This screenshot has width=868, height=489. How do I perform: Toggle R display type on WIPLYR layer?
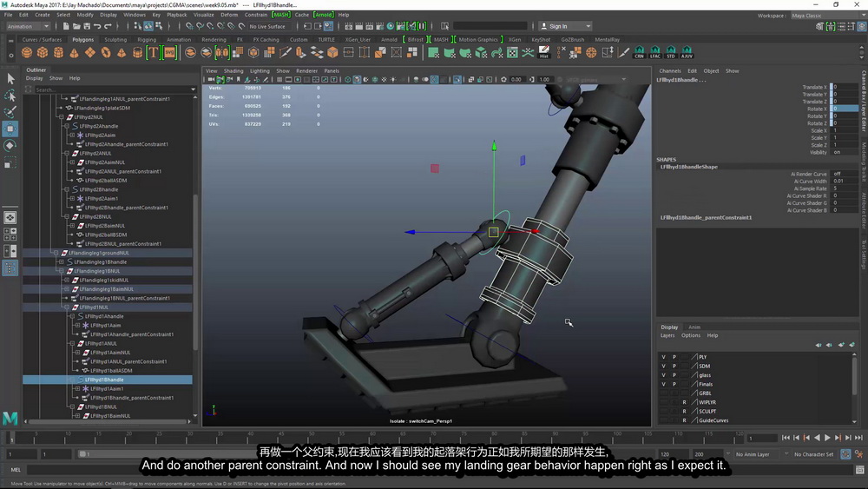coord(684,402)
